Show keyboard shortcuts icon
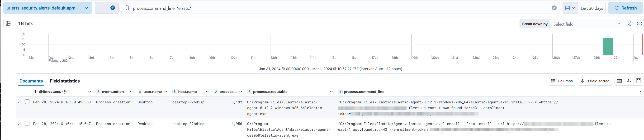Image resolution: width=644 pixels, height=140 pixels. tap(619, 81)
